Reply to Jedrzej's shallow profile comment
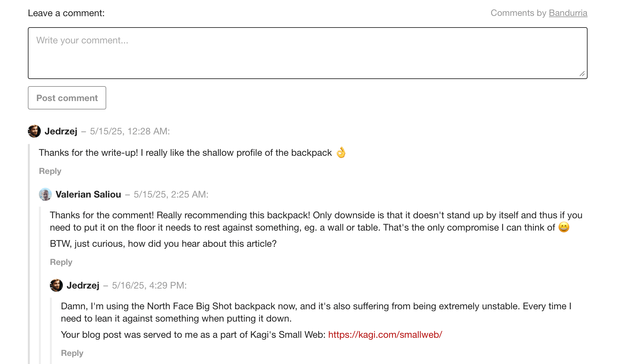Image resolution: width=618 pixels, height=364 pixels. click(50, 171)
